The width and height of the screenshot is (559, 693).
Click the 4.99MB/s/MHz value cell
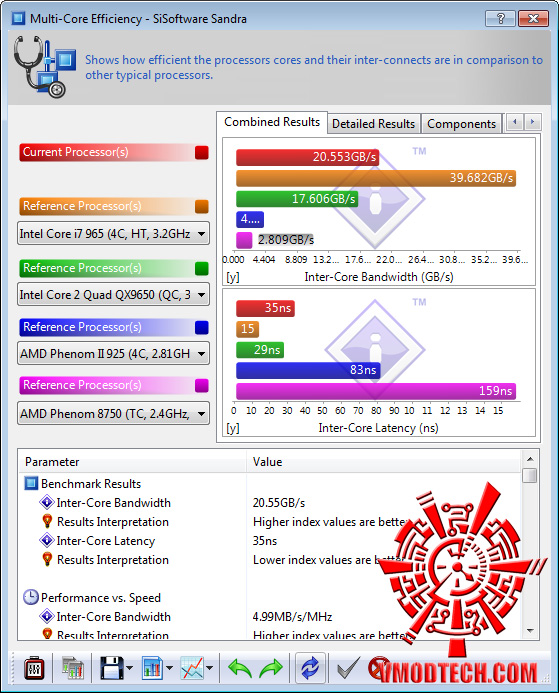click(293, 617)
